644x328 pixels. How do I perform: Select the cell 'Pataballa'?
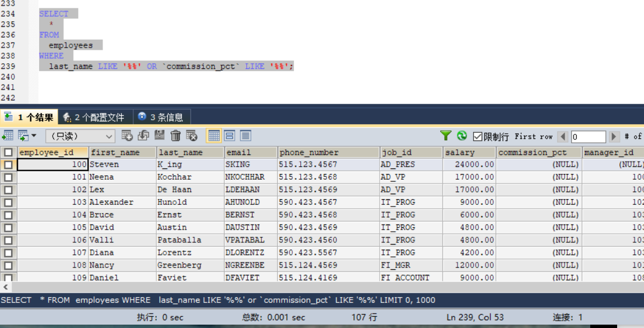click(190, 240)
